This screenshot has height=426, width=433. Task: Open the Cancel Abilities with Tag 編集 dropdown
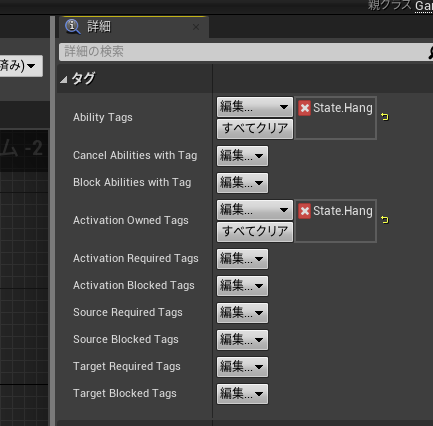pos(242,156)
